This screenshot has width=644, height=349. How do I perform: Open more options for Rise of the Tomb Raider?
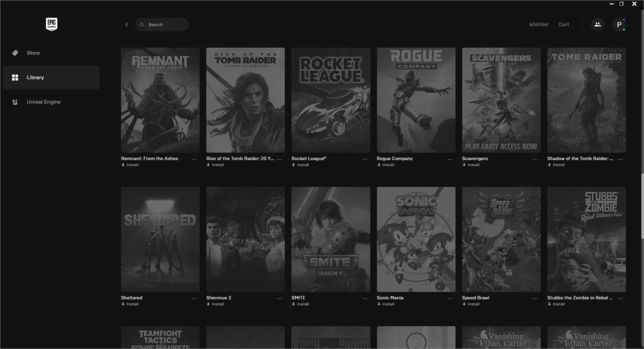pos(279,159)
